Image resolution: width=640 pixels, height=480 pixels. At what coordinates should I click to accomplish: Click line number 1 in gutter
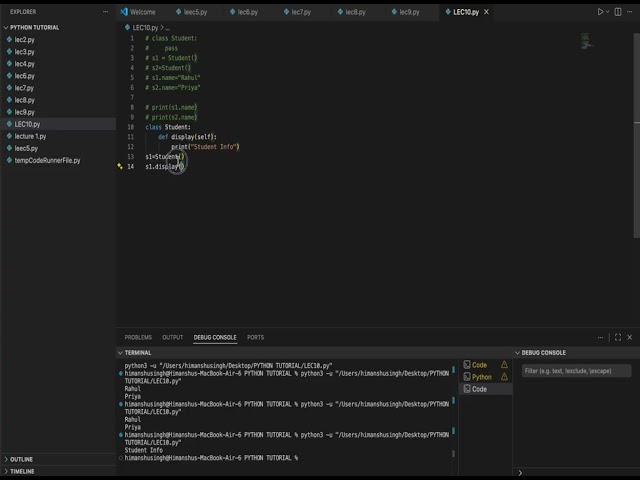[132, 38]
